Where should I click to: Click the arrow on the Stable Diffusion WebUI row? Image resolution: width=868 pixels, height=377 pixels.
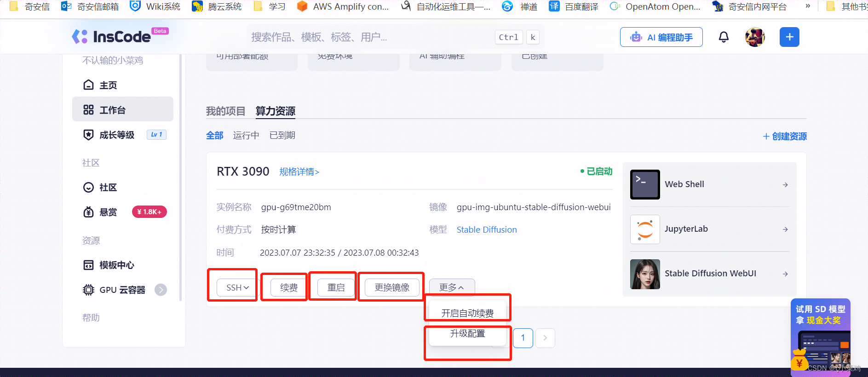pyautogui.click(x=785, y=274)
